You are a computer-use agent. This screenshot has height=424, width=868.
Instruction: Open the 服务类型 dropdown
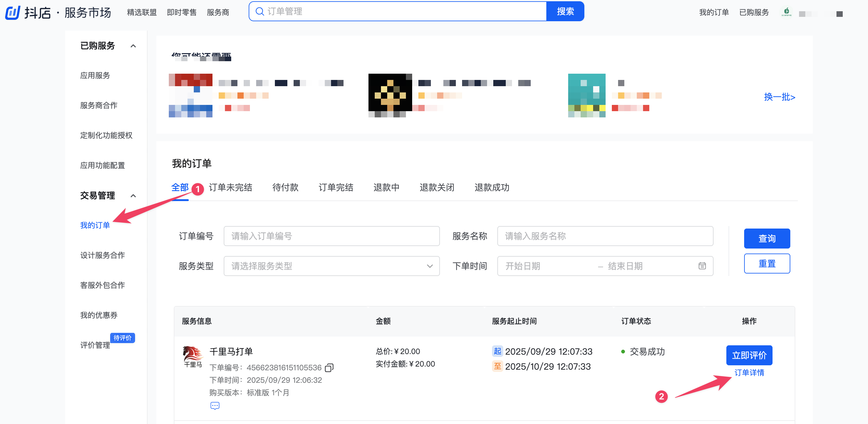point(331,266)
